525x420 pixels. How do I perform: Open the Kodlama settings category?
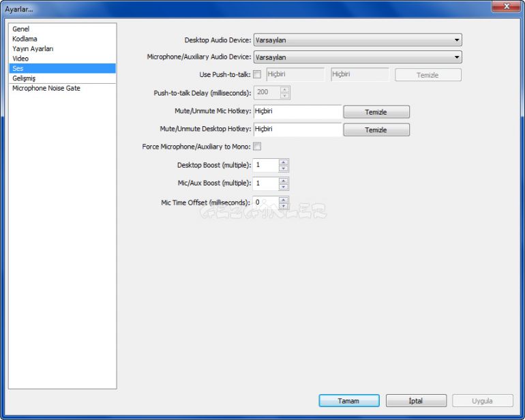point(25,39)
